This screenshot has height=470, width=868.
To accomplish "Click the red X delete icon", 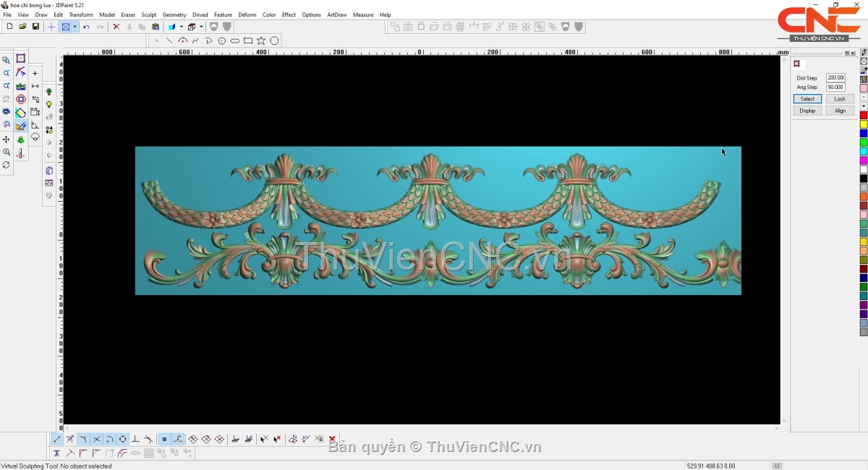I will pos(116,27).
